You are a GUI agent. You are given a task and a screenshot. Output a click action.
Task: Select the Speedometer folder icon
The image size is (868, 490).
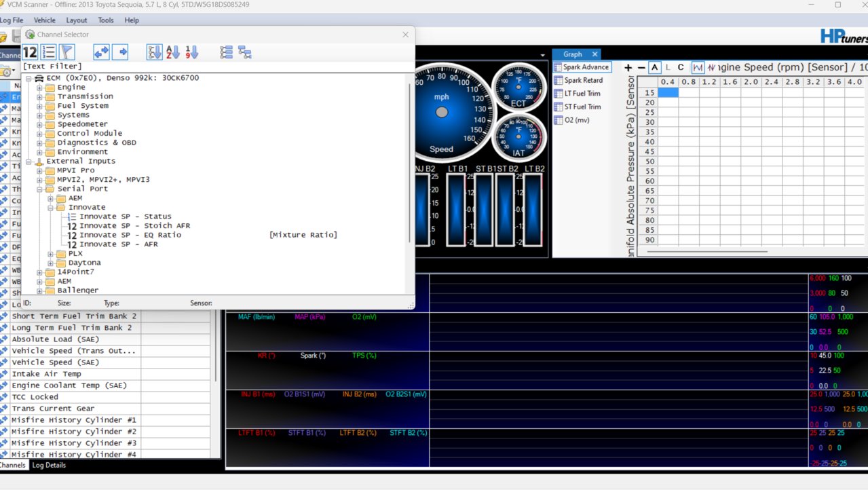tap(50, 124)
